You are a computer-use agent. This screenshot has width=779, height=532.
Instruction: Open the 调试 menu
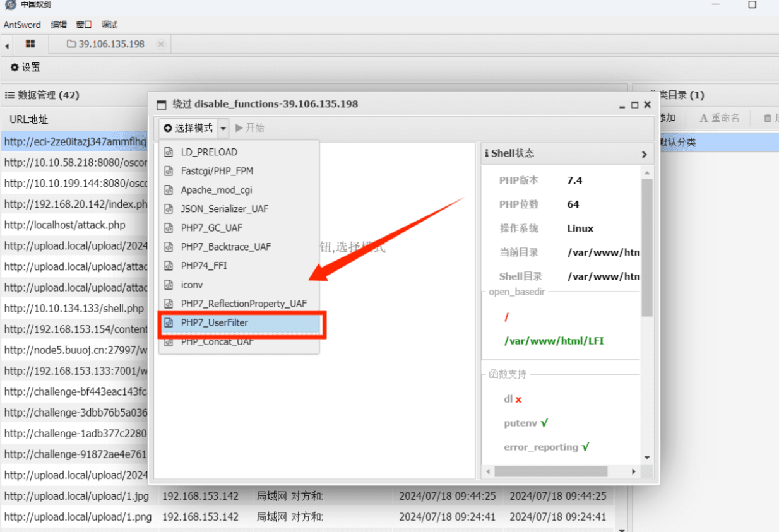point(109,25)
